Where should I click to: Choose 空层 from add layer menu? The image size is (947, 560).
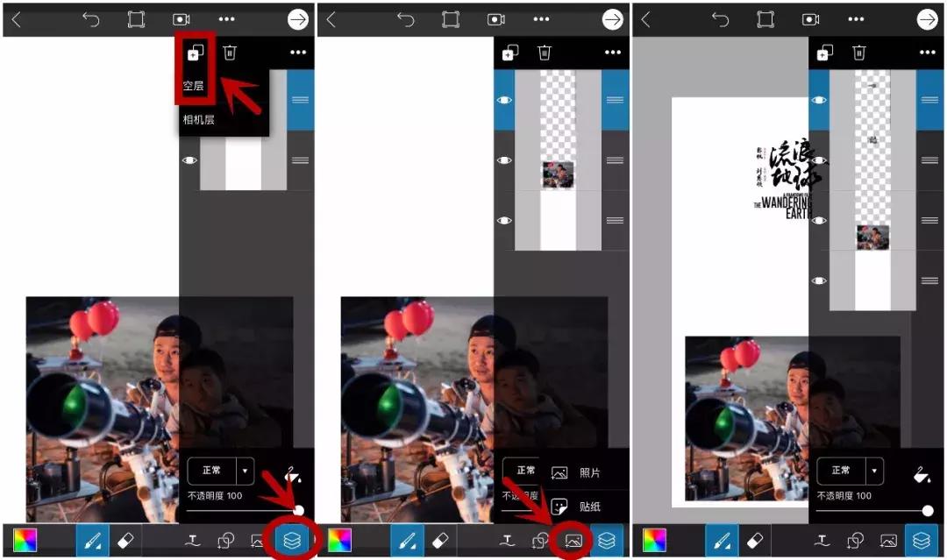(x=193, y=86)
